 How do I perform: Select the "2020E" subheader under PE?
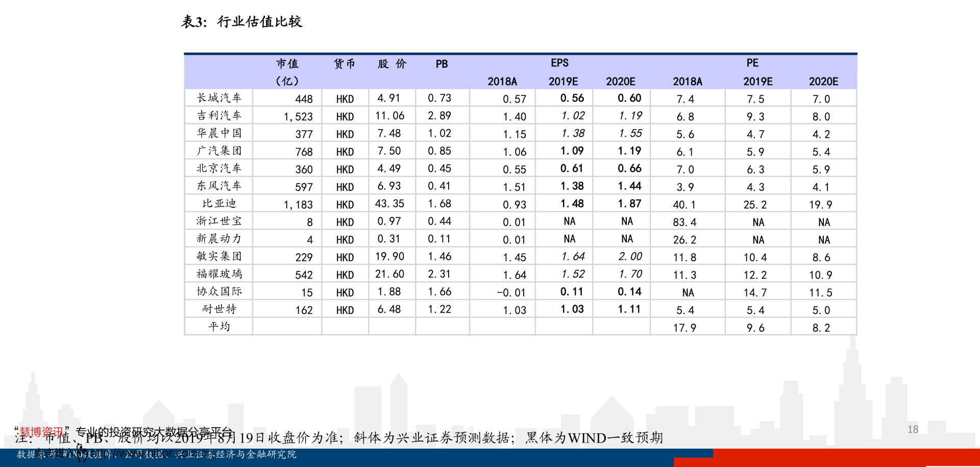(823, 82)
